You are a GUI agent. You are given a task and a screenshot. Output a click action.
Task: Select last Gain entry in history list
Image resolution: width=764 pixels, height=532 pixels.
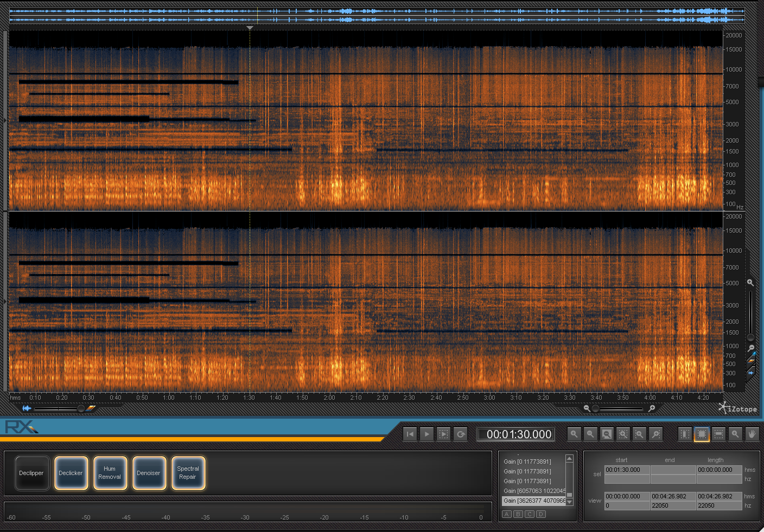[534, 501]
